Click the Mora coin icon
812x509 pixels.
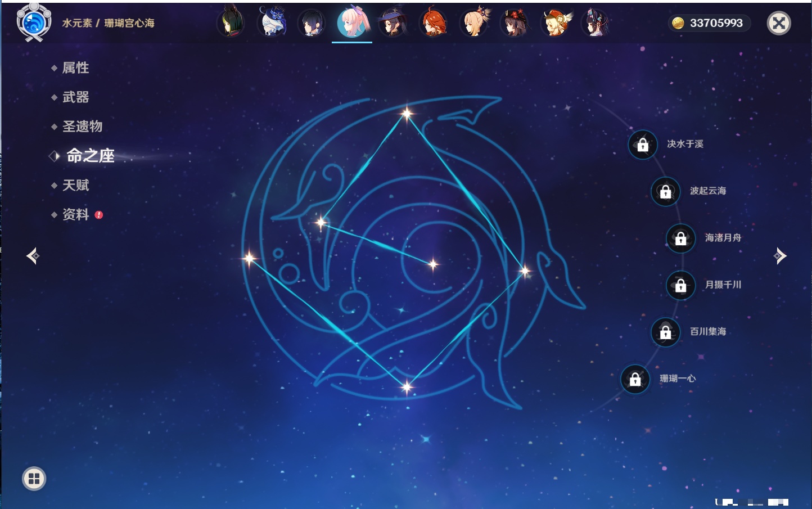tap(678, 23)
